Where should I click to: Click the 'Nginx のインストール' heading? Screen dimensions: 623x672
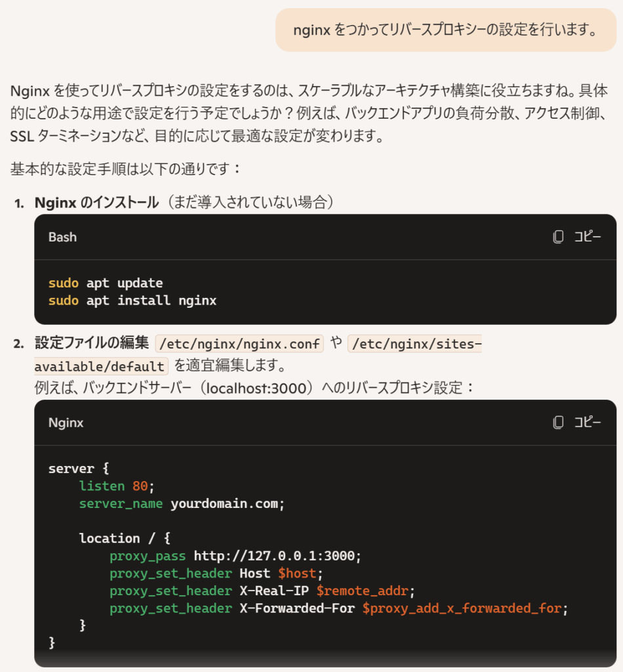tap(97, 202)
